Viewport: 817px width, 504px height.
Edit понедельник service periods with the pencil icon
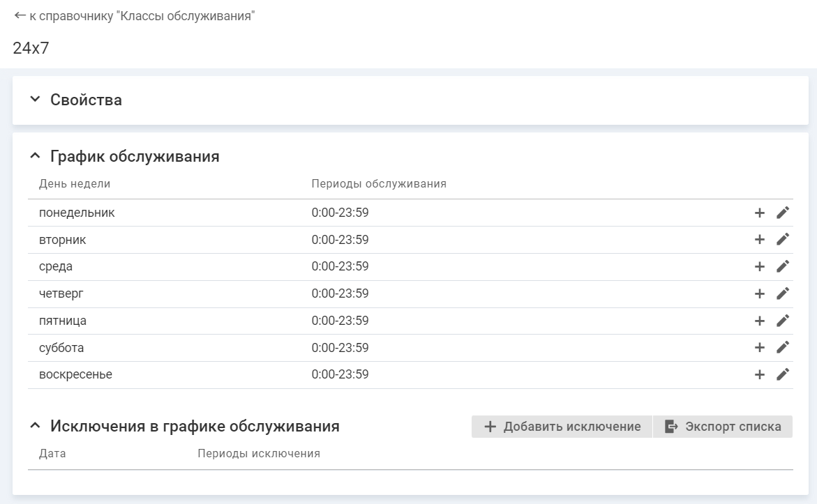click(x=783, y=213)
